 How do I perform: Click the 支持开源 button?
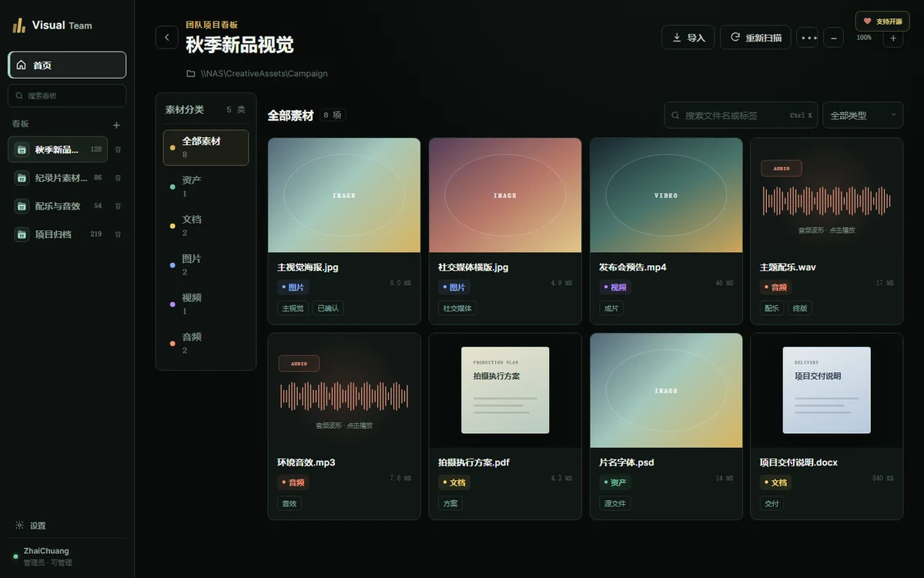click(882, 21)
